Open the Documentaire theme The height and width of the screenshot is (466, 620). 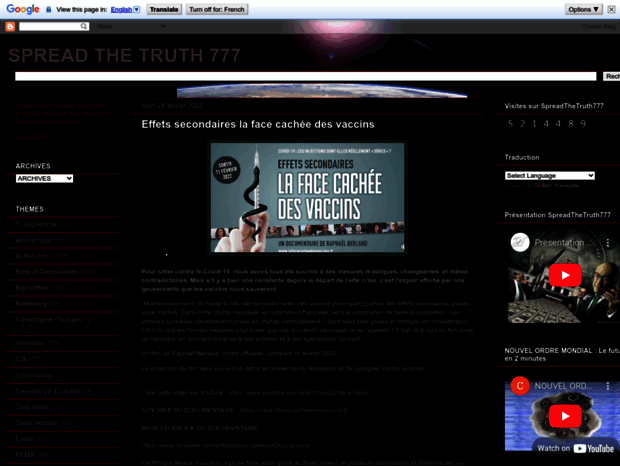click(x=36, y=423)
